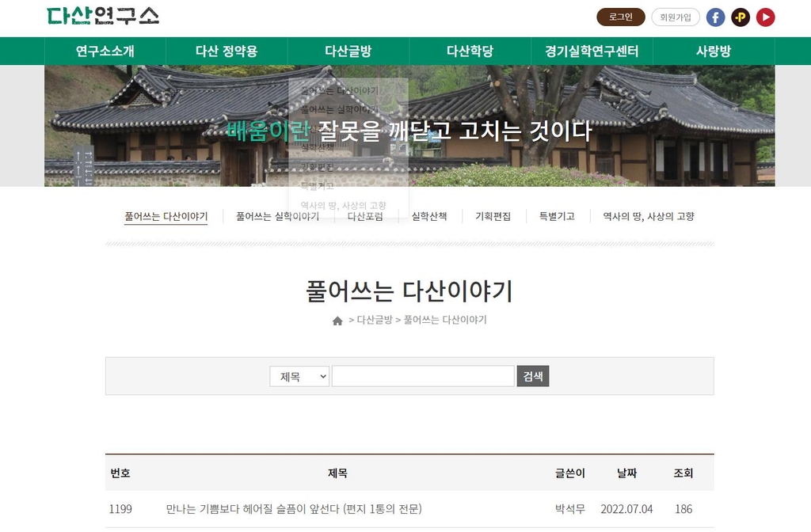811x532 pixels.
Task: Open the 경기실학연구센터 menu
Action: pyautogui.click(x=592, y=51)
